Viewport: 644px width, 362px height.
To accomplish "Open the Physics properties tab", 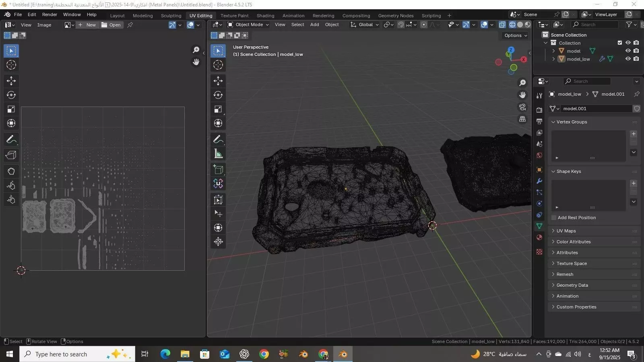I will tap(539, 204).
